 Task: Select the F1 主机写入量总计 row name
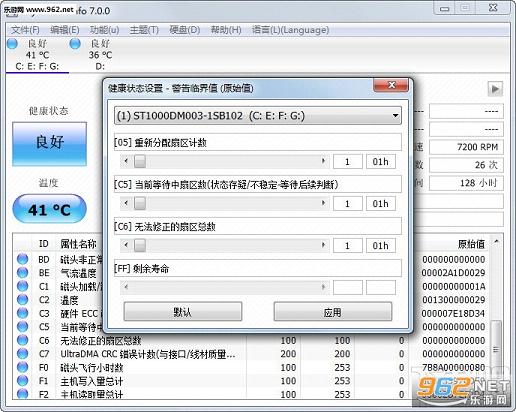click(92, 381)
